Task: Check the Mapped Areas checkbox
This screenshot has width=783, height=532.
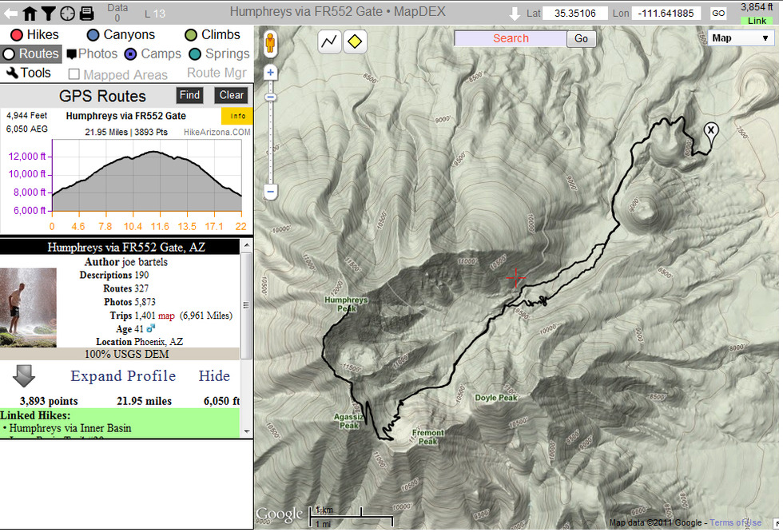Action: point(74,74)
